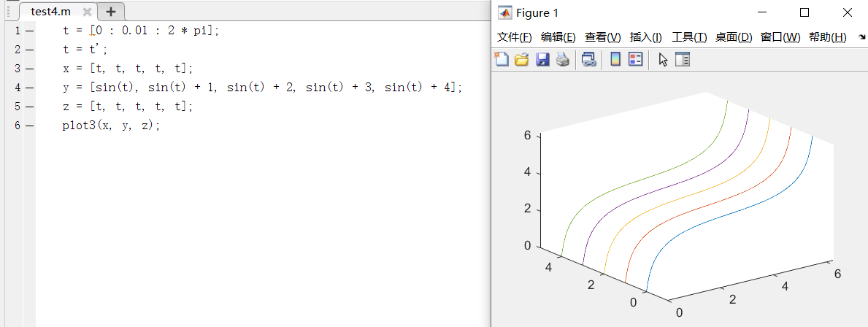Set breakpoint dash on line 3
The image size is (868, 327).
29,69
